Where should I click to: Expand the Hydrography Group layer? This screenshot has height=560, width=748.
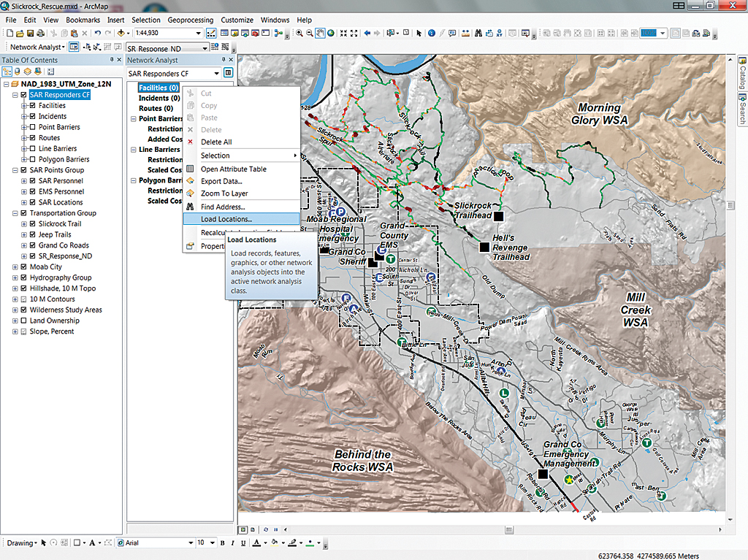[x=15, y=277]
